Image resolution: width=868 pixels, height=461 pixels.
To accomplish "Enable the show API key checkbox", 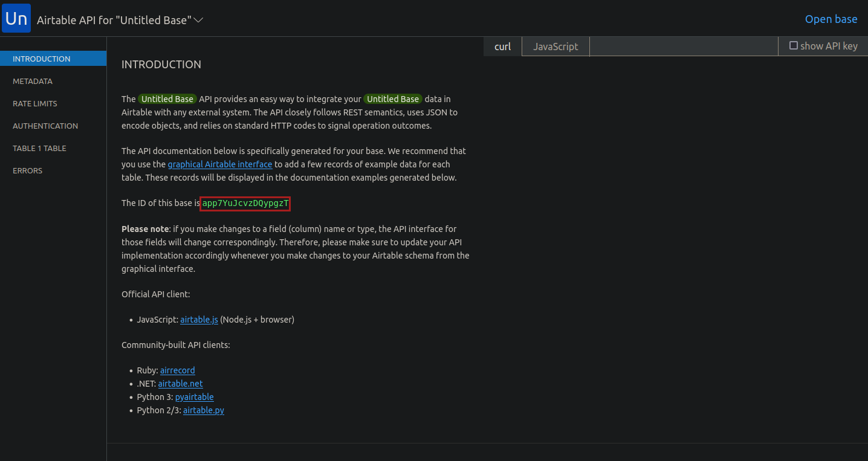I will [794, 45].
